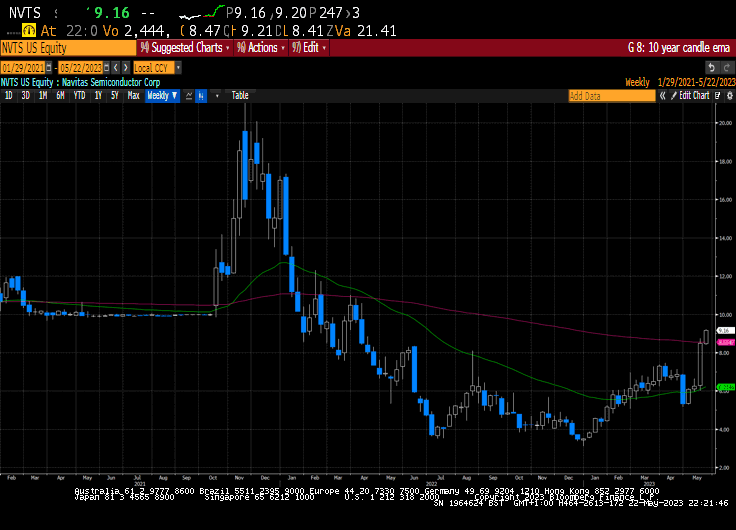
Task: Click the start date field 01/29/2021
Action: coord(23,68)
